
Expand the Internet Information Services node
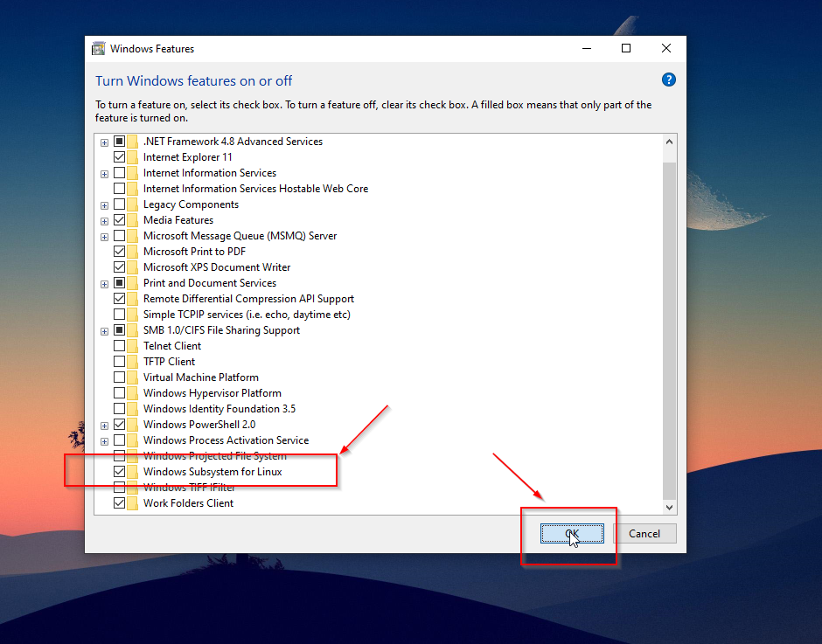[x=104, y=174]
